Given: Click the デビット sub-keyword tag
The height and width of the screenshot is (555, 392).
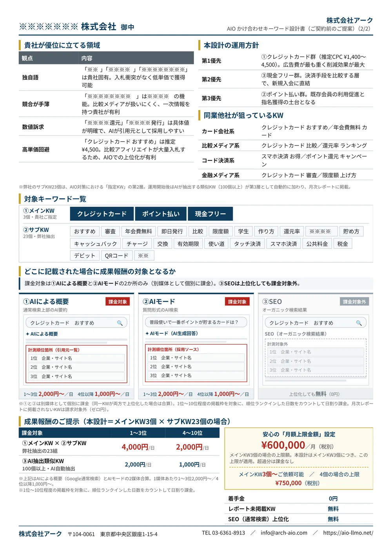Looking at the screenshot, I should tap(85, 256).
